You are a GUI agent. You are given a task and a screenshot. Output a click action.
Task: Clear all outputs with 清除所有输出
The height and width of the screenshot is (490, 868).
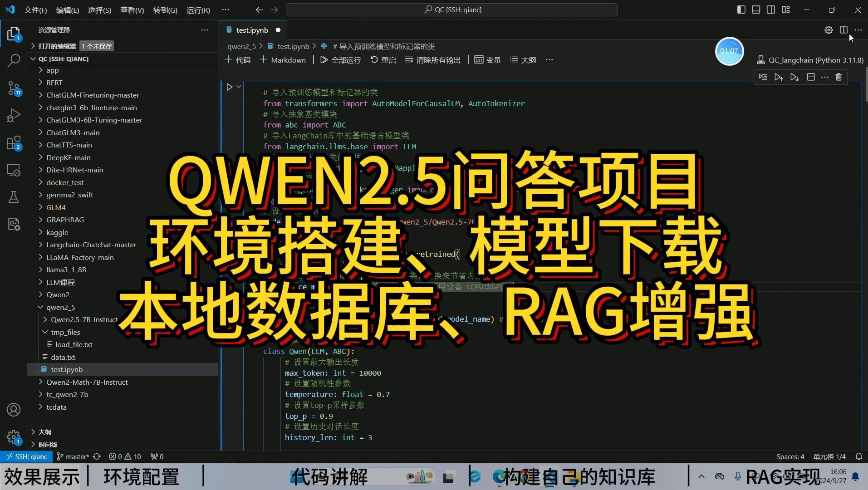pos(432,60)
